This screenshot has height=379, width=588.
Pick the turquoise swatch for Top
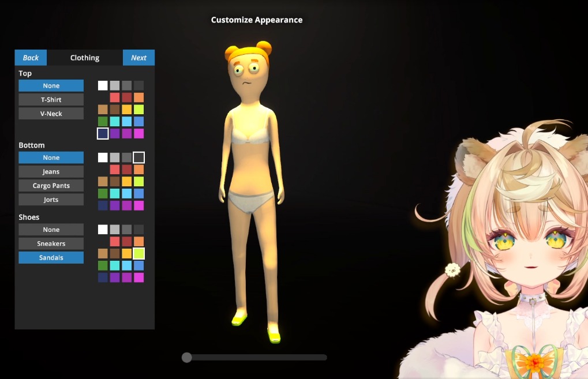coord(115,122)
